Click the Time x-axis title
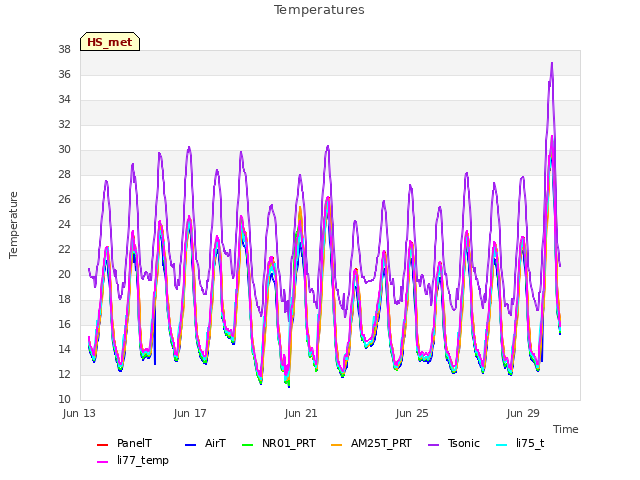The image size is (640, 480). click(x=566, y=429)
